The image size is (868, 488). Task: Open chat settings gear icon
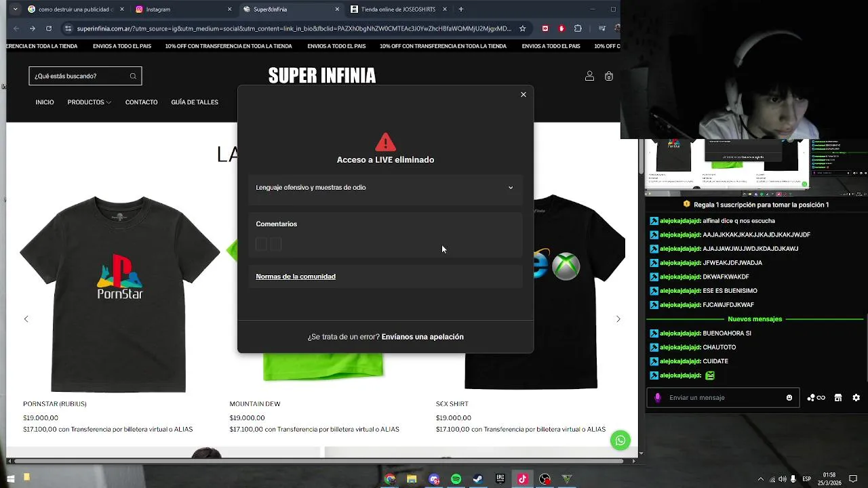856,398
